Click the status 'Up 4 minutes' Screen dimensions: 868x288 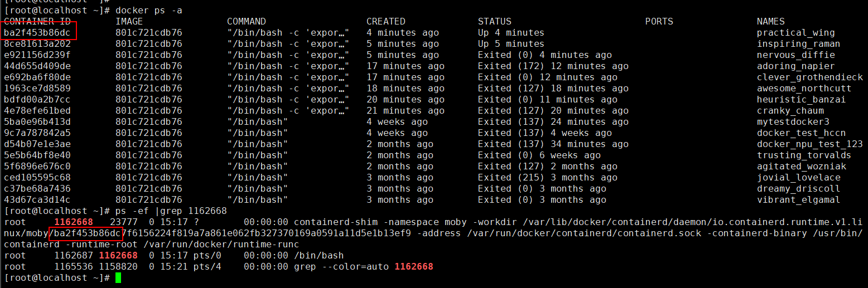tap(512, 33)
